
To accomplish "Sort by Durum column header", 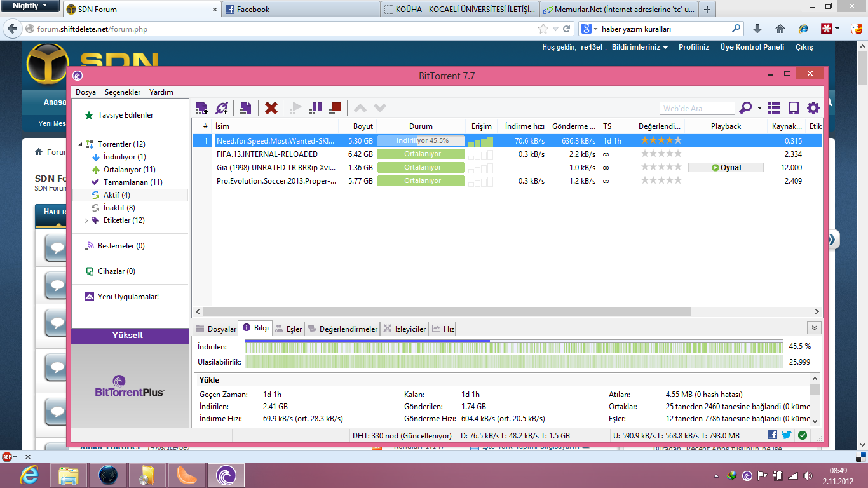I will (x=421, y=126).
